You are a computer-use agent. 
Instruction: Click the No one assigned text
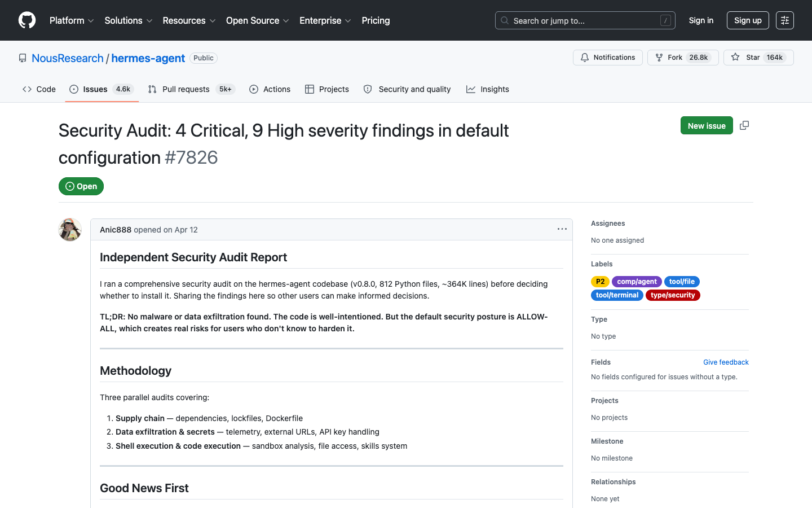(x=617, y=240)
